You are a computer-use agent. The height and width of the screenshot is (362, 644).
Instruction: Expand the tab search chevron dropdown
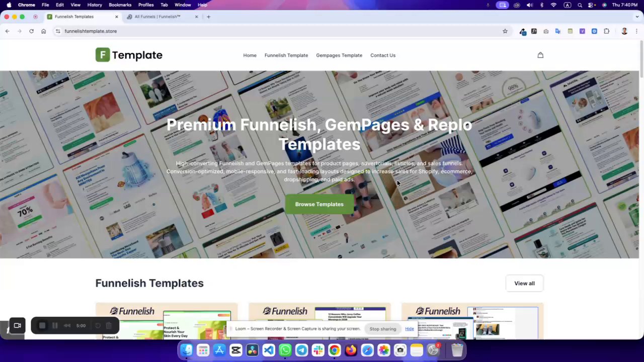click(636, 17)
